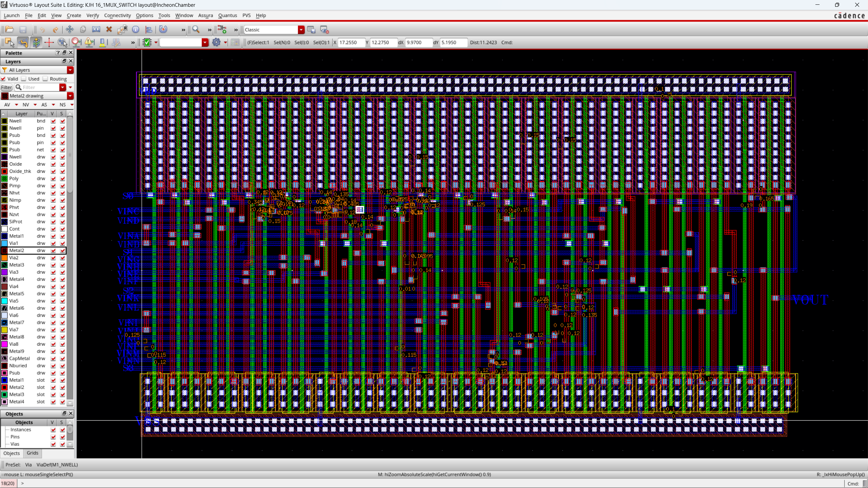Select the Move tool icon
This screenshot has width=868, height=488.
(x=70, y=29)
